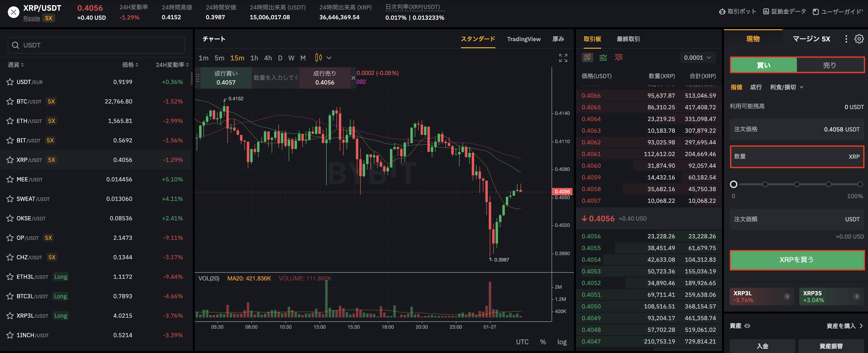Image resolution: width=868 pixels, height=353 pixels.
Task: Expand chart to fullscreen
Action: [x=563, y=58]
